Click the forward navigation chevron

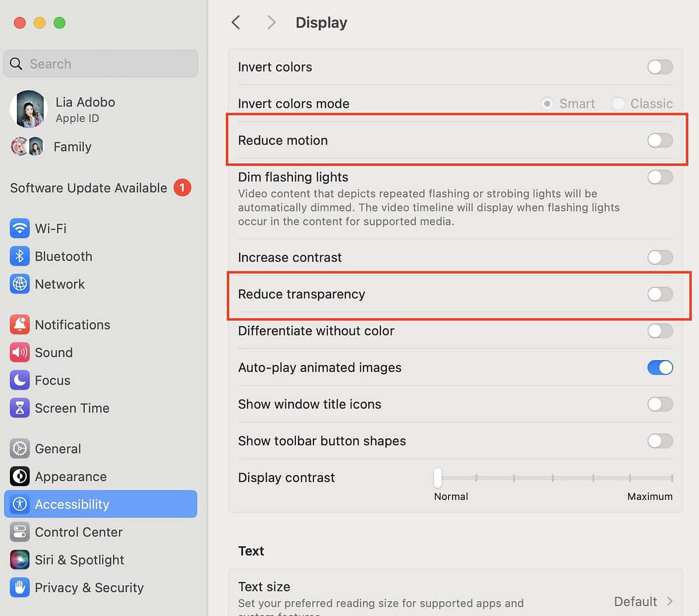point(271,23)
